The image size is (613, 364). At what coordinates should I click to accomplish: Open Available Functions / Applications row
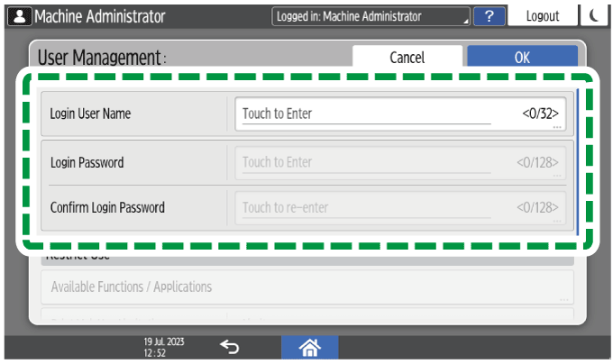306,287
